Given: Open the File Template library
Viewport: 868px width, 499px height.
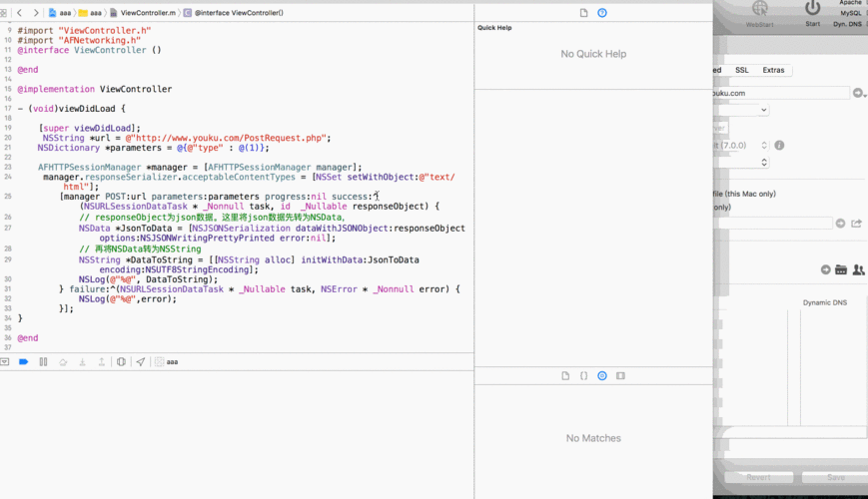Looking at the screenshot, I should click(565, 375).
